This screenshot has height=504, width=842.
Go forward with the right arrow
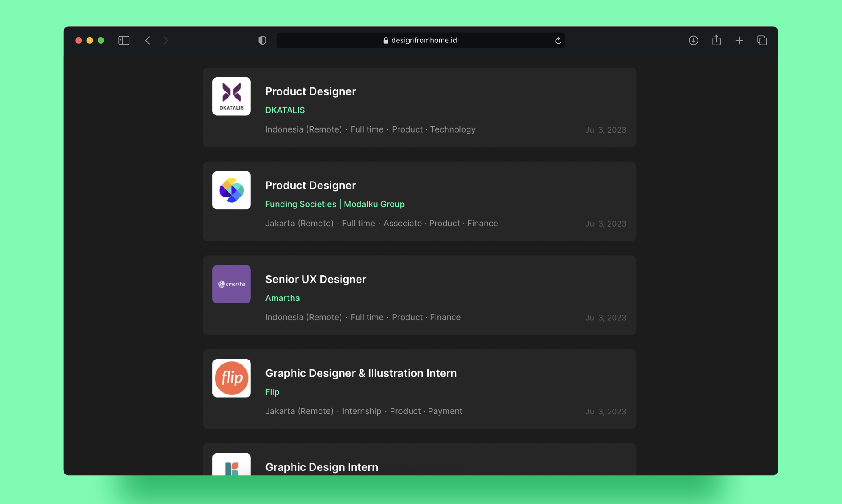(x=166, y=41)
